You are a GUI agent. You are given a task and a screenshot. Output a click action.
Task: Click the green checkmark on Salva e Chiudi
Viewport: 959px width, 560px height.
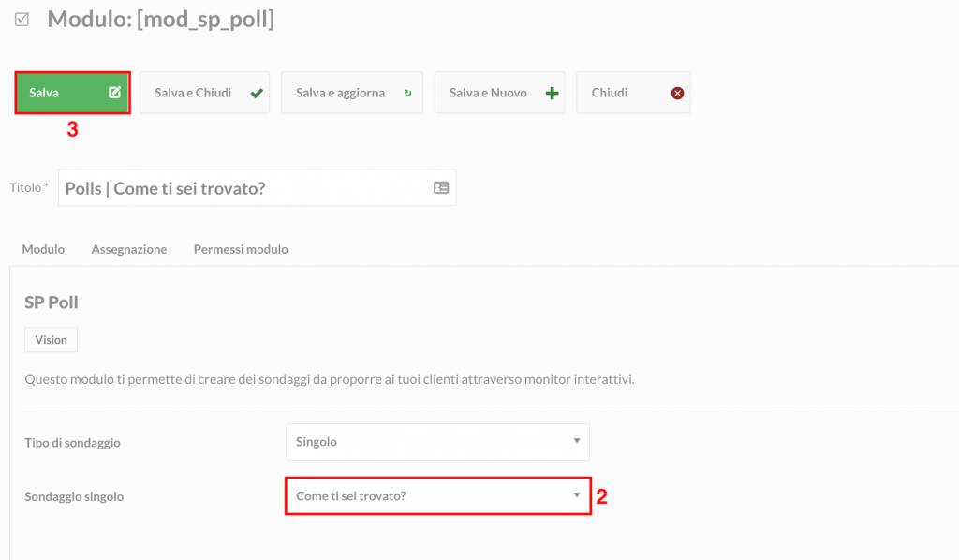(257, 93)
